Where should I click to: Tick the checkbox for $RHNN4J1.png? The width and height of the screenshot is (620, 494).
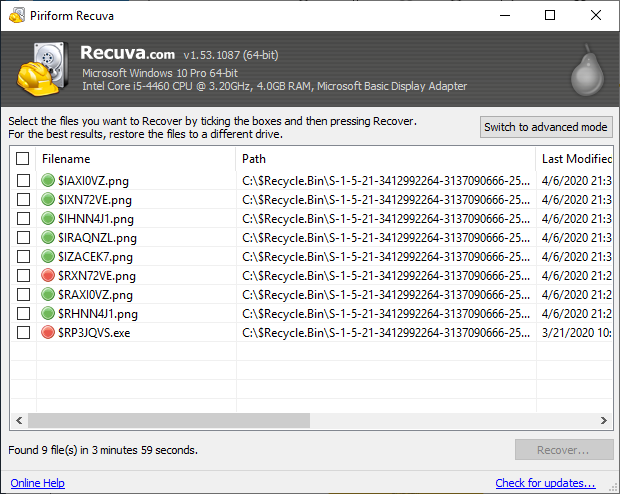point(23,314)
